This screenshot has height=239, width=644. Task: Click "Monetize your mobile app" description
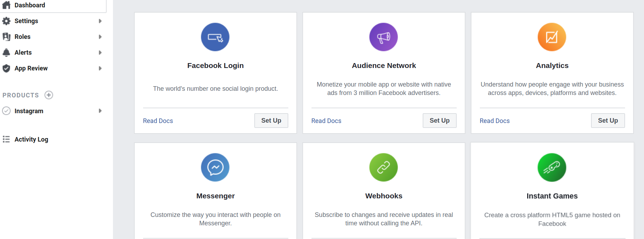click(384, 89)
